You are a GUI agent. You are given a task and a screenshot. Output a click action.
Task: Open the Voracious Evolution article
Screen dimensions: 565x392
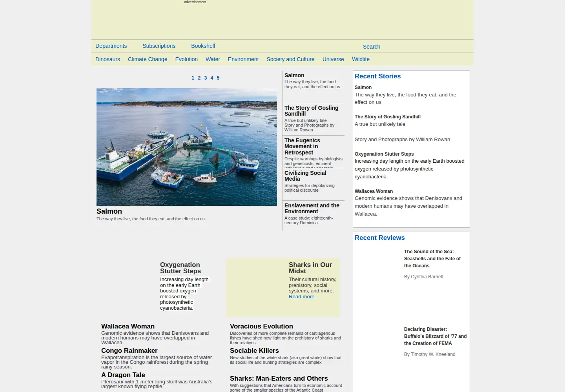(261, 326)
